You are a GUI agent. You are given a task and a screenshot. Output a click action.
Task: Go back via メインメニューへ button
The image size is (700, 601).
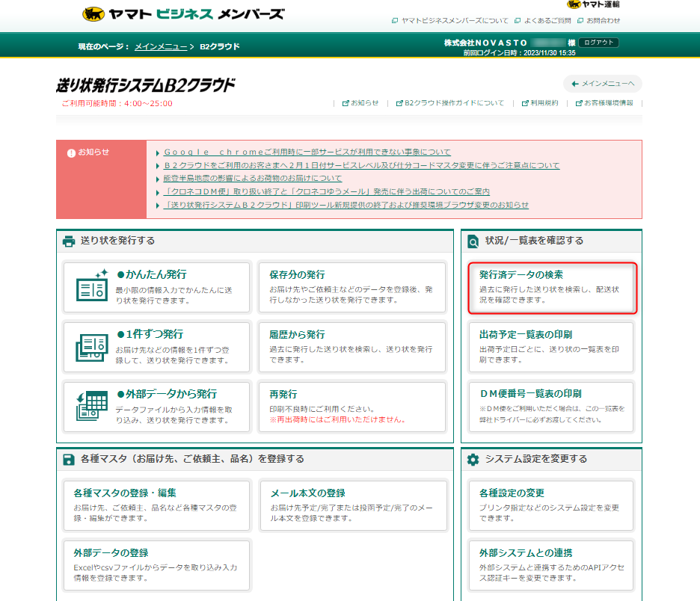602,84
